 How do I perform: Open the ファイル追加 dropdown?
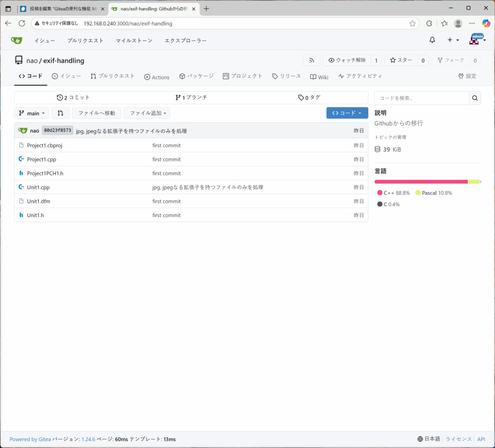[x=147, y=113]
